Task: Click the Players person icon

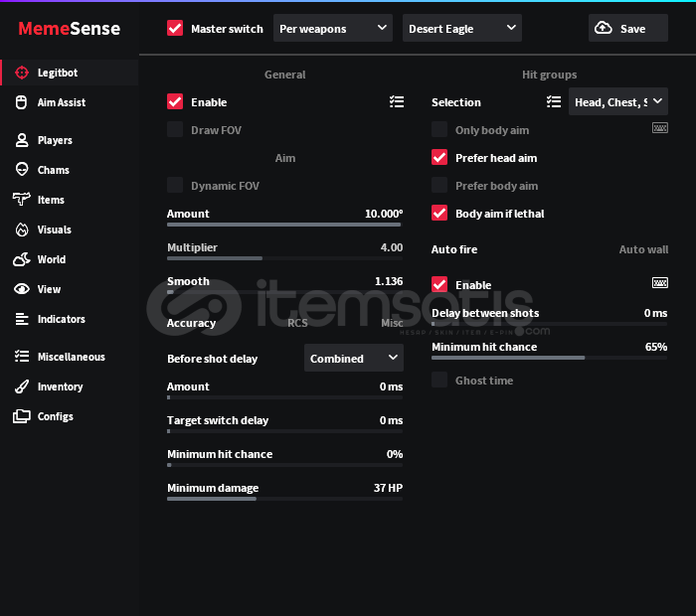Action: pos(21,140)
